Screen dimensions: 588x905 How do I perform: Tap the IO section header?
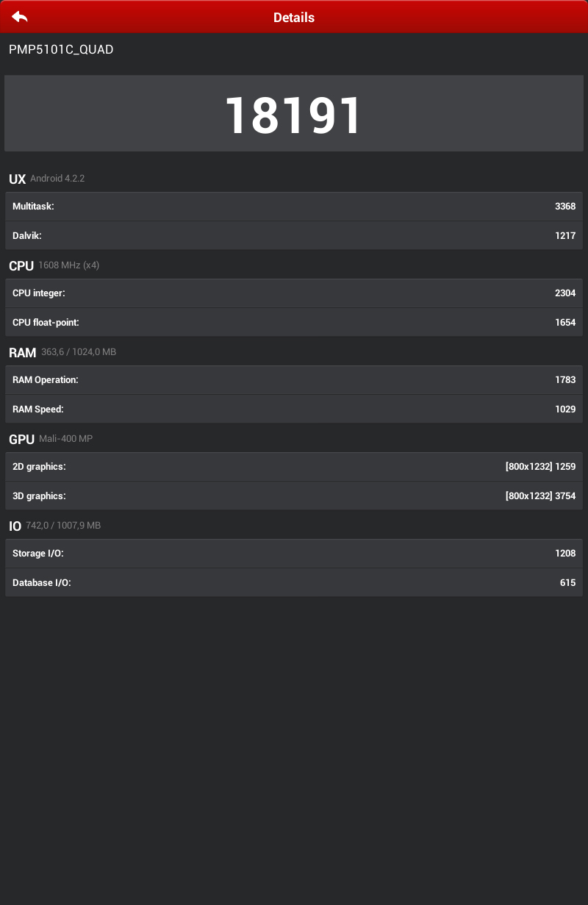(x=15, y=526)
